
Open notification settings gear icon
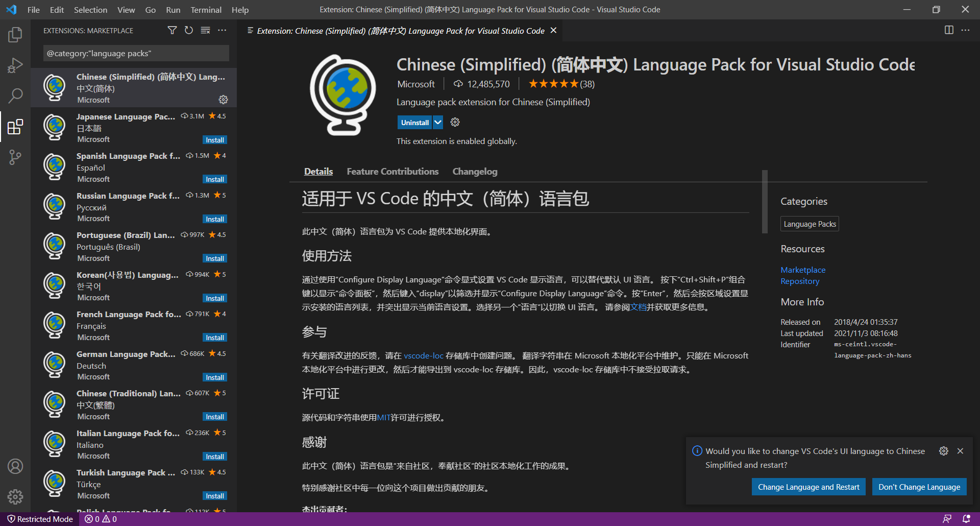point(944,451)
